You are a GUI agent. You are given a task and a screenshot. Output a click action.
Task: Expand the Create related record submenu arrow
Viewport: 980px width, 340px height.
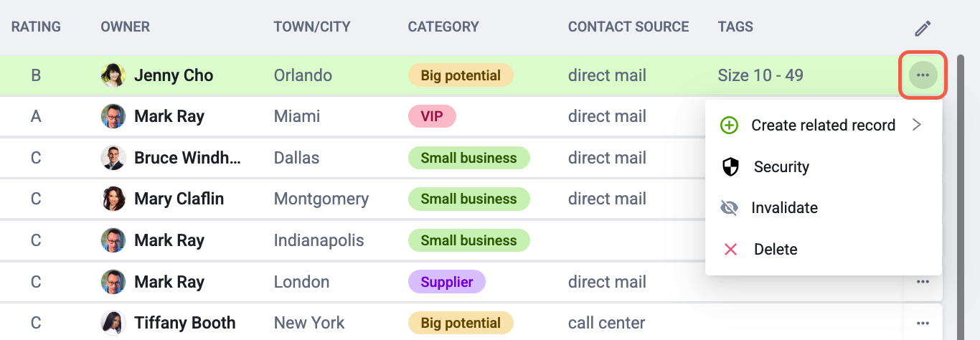[x=916, y=125]
